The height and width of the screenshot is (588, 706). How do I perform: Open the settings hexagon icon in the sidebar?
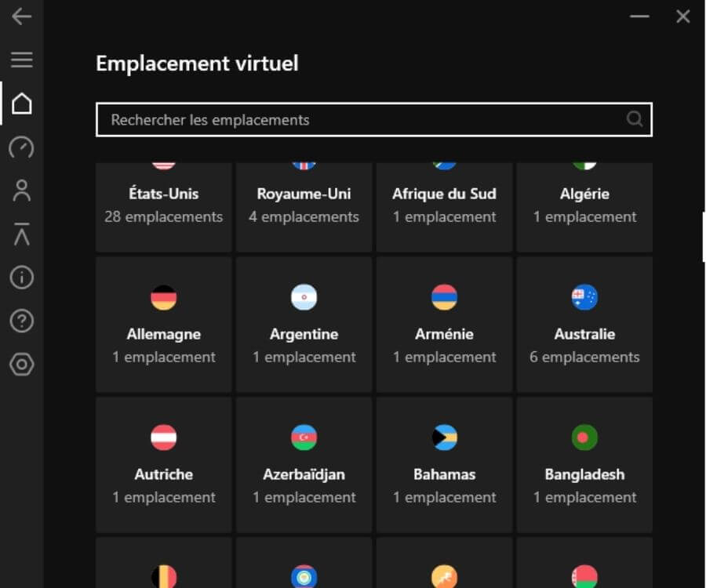[22, 365]
